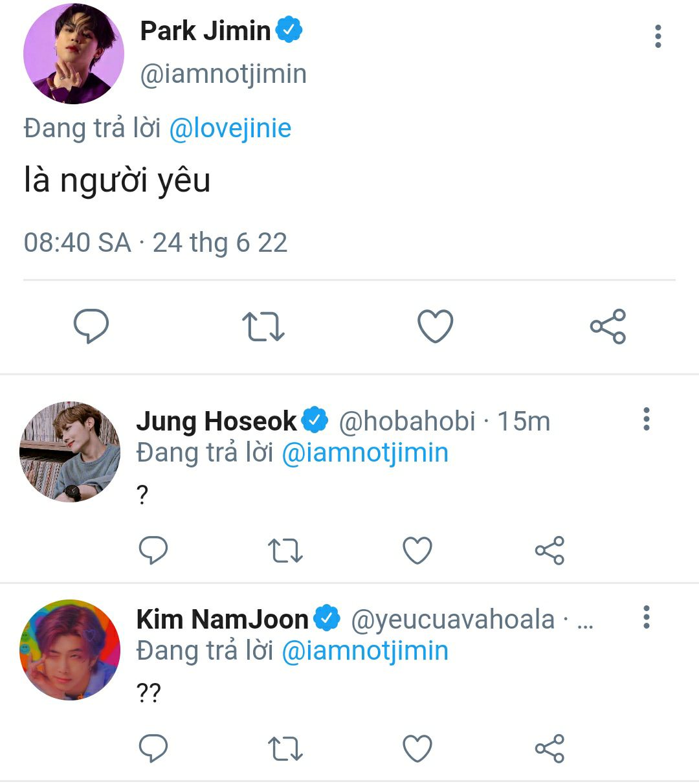
Task: Open the @lovejinie profile link
Action: [230, 128]
